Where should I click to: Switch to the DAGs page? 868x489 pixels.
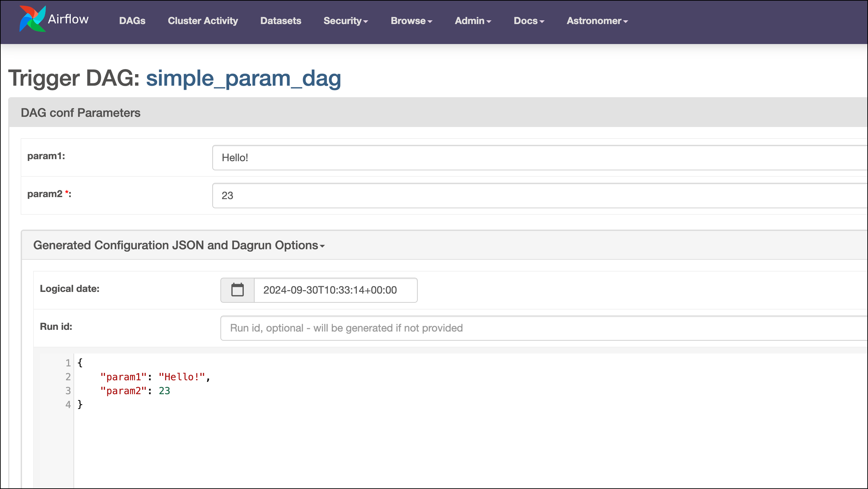pyautogui.click(x=132, y=21)
